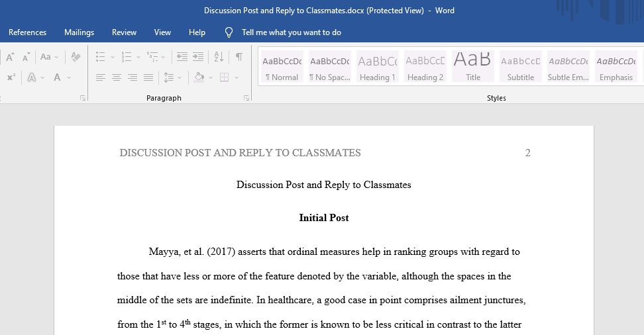Viewport: 644px width, 335px height.
Task: Apply the Normal style
Action: tap(282, 66)
